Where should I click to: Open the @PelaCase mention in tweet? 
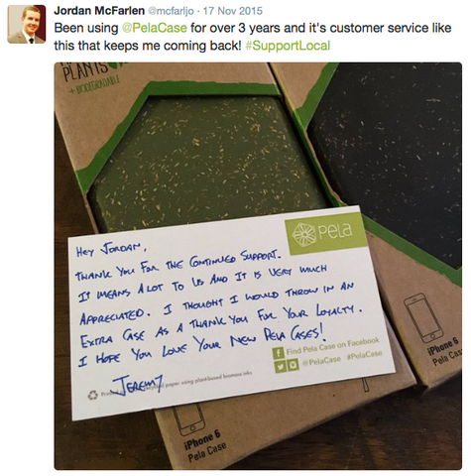(x=155, y=28)
